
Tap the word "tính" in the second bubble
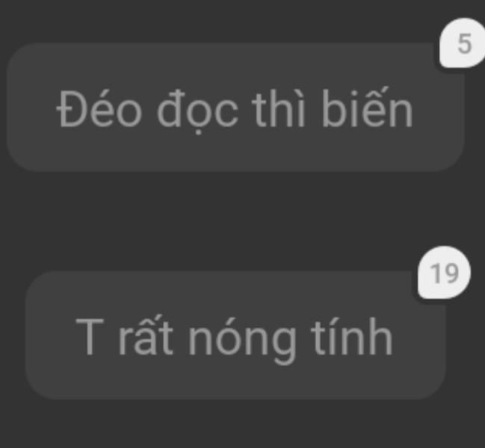tap(352, 336)
